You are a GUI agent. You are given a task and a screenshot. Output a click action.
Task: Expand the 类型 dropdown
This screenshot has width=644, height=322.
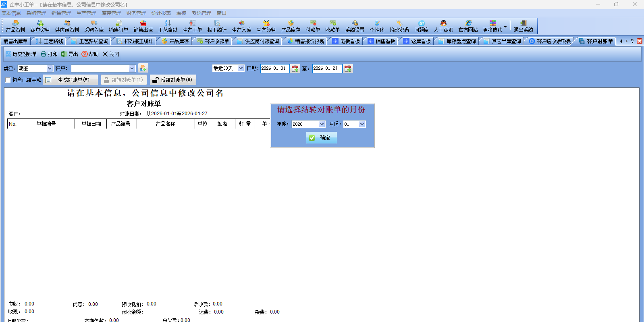coord(50,69)
